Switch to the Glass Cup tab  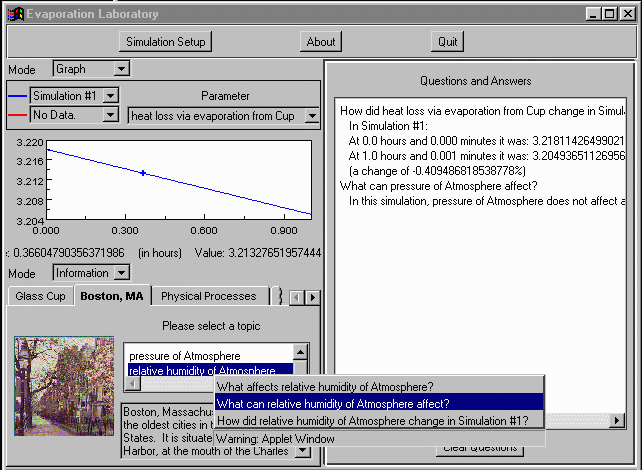[x=41, y=296]
